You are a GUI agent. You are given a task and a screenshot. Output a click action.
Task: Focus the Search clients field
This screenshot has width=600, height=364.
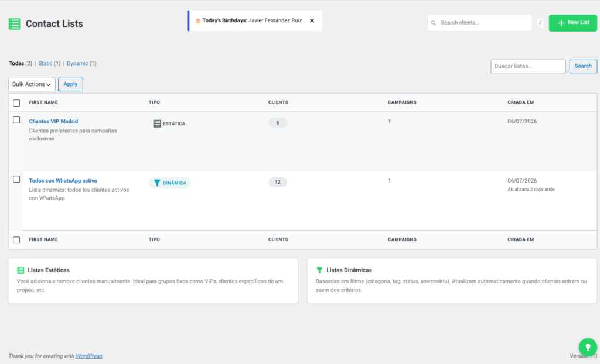[479, 23]
